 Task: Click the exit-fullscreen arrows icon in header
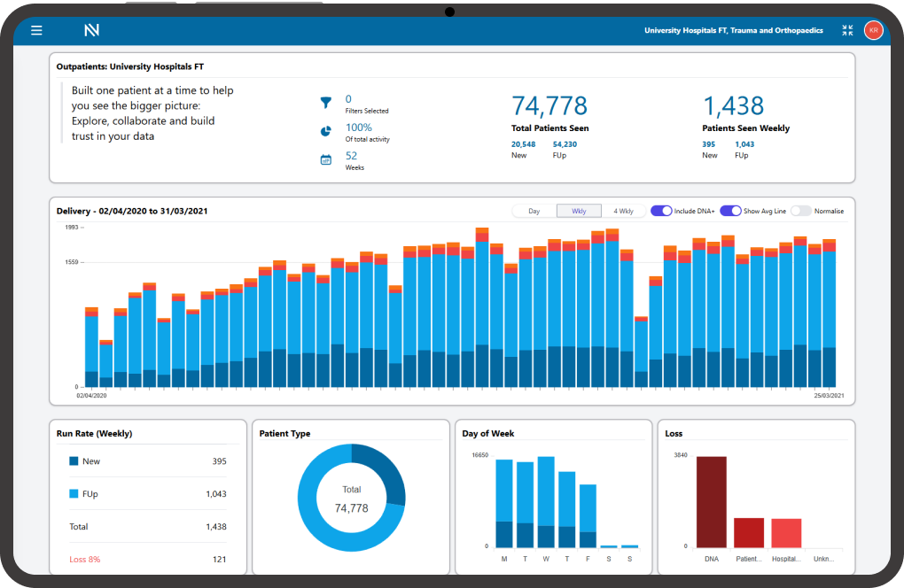846,29
